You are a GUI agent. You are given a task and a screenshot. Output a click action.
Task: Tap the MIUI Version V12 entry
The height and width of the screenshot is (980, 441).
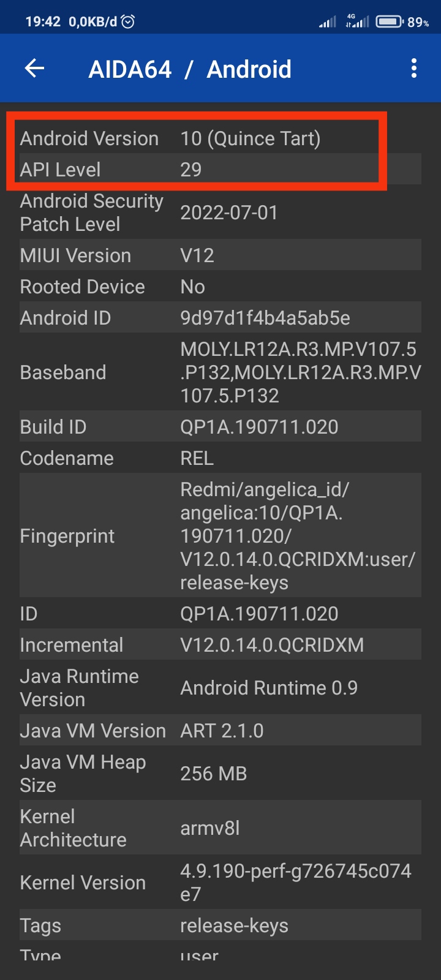click(x=221, y=255)
